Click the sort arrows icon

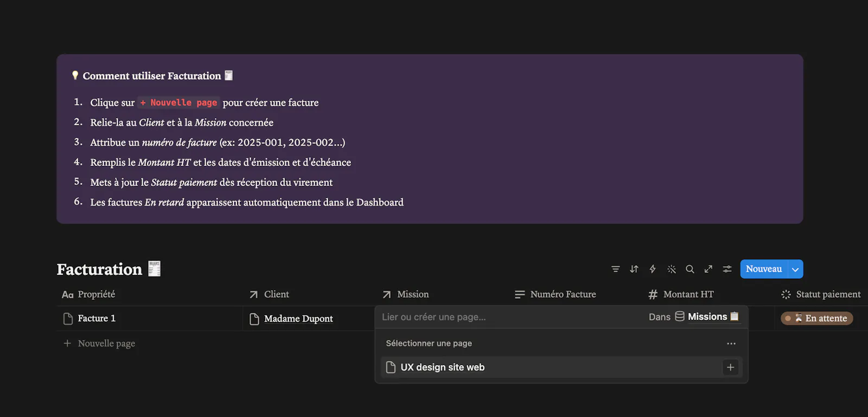pos(634,269)
